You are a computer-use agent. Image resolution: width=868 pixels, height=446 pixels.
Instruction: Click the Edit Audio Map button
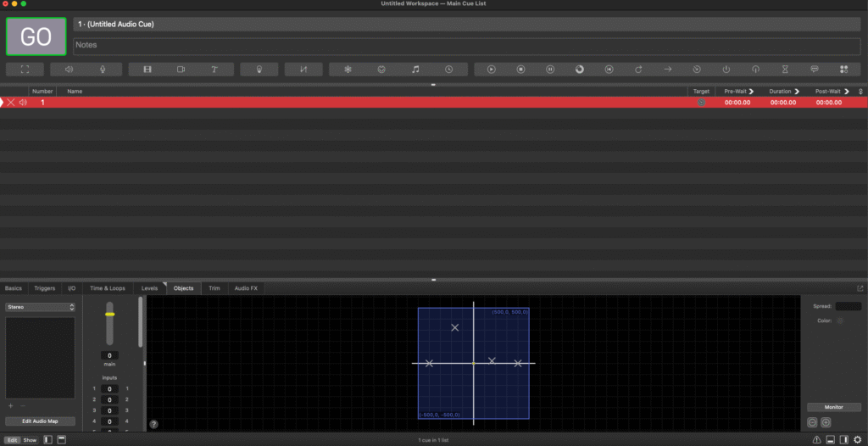(40, 421)
